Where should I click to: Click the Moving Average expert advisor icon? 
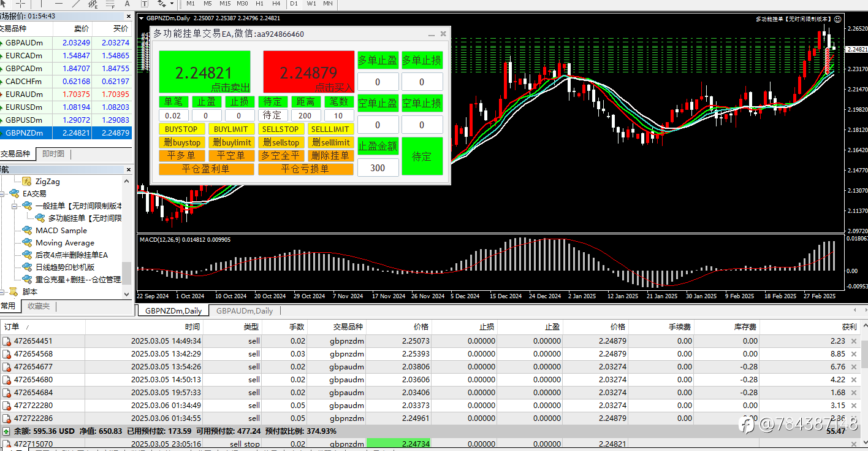point(26,243)
